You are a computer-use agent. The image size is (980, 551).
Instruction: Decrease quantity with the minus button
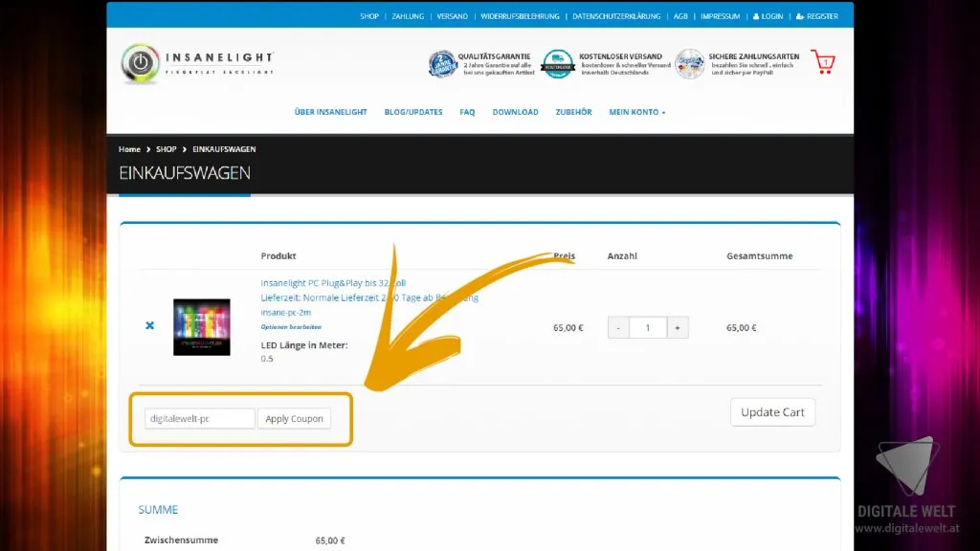click(x=618, y=327)
